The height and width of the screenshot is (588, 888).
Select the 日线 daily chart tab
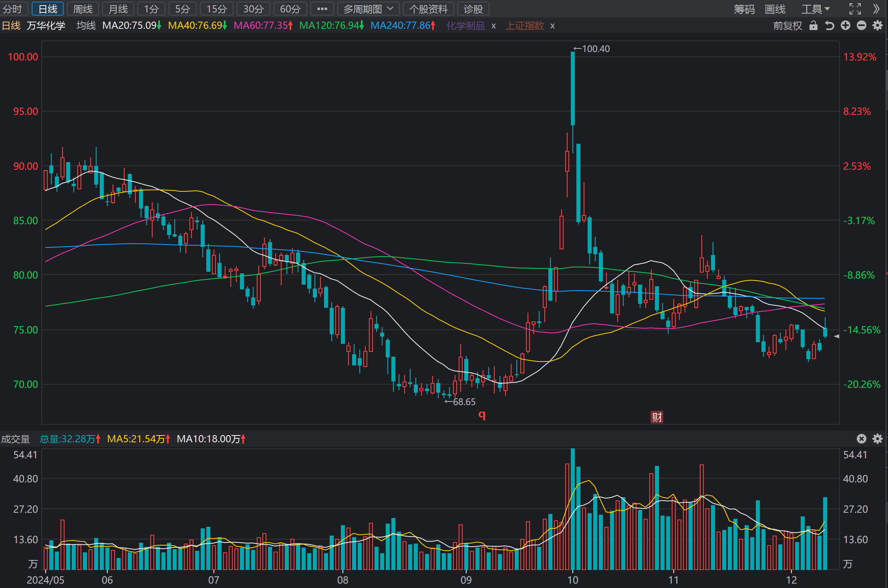48,9
